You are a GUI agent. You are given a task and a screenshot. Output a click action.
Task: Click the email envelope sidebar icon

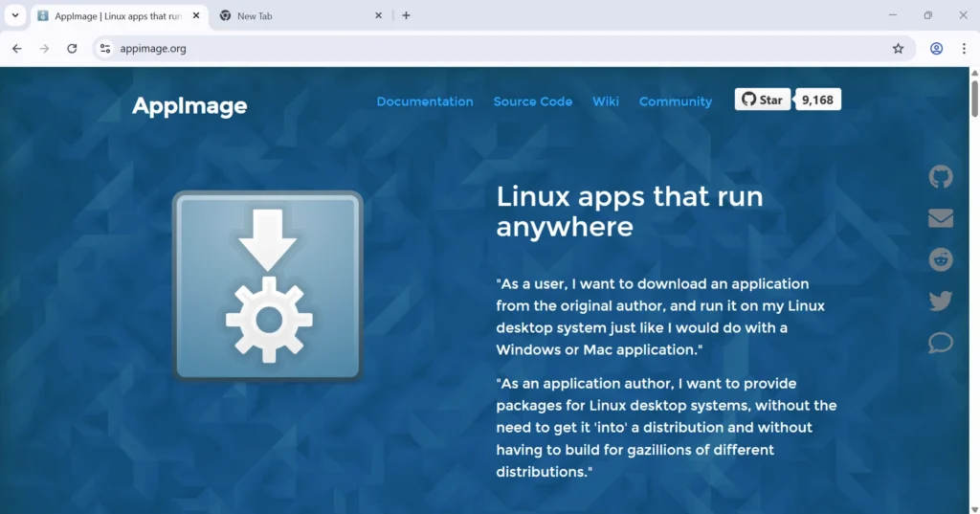point(941,218)
